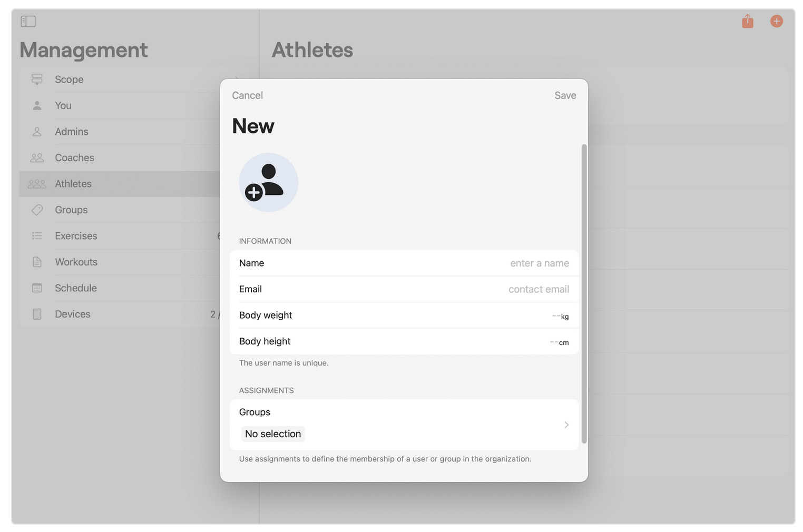Click the Exercises list icon
This screenshot has height=532, width=803.
[37, 236]
